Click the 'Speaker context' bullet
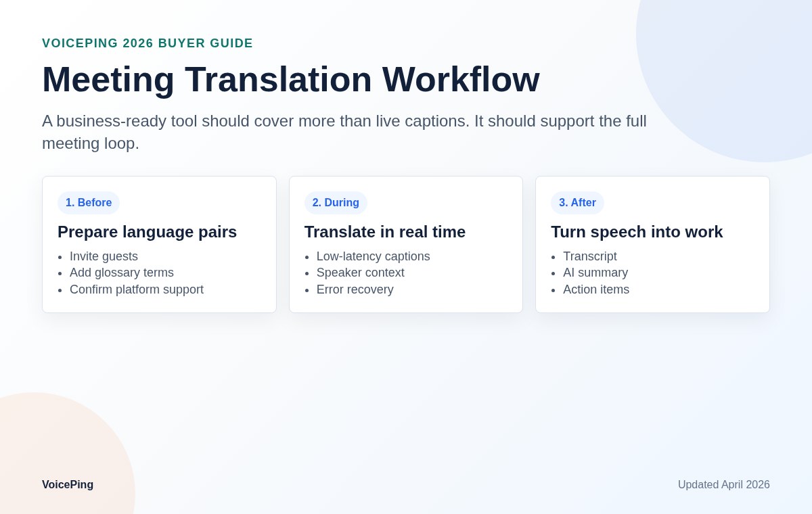The width and height of the screenshot is (812, 514). [x=361, y=273]
